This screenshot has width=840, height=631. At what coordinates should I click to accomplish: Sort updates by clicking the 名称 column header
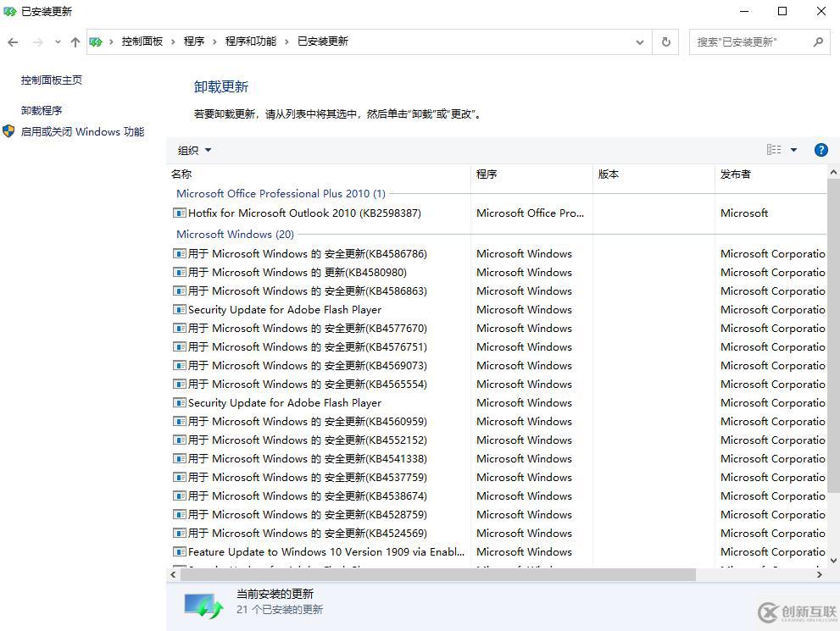point(181,174)
